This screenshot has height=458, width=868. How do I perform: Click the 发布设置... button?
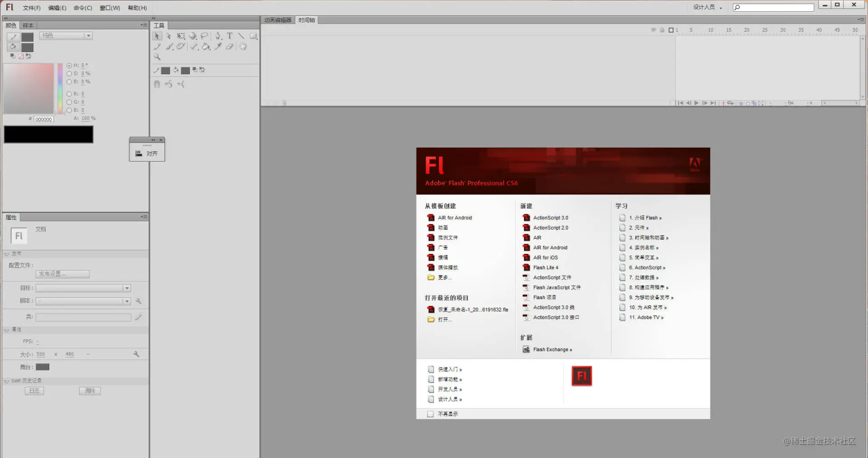click(x=62, y=274)
